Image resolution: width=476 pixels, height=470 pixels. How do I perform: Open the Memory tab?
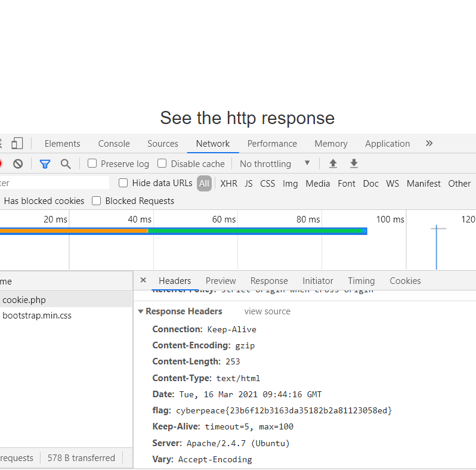tap(331, 144)
